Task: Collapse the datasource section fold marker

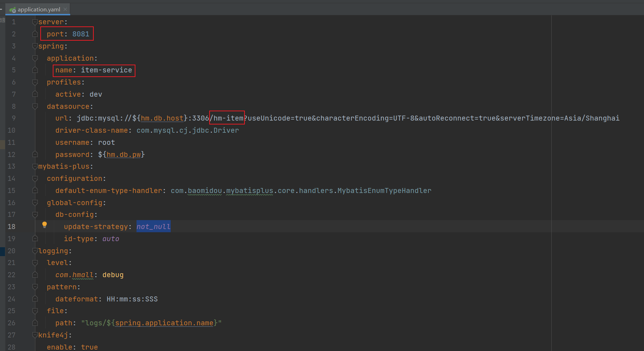Action: 35,106
